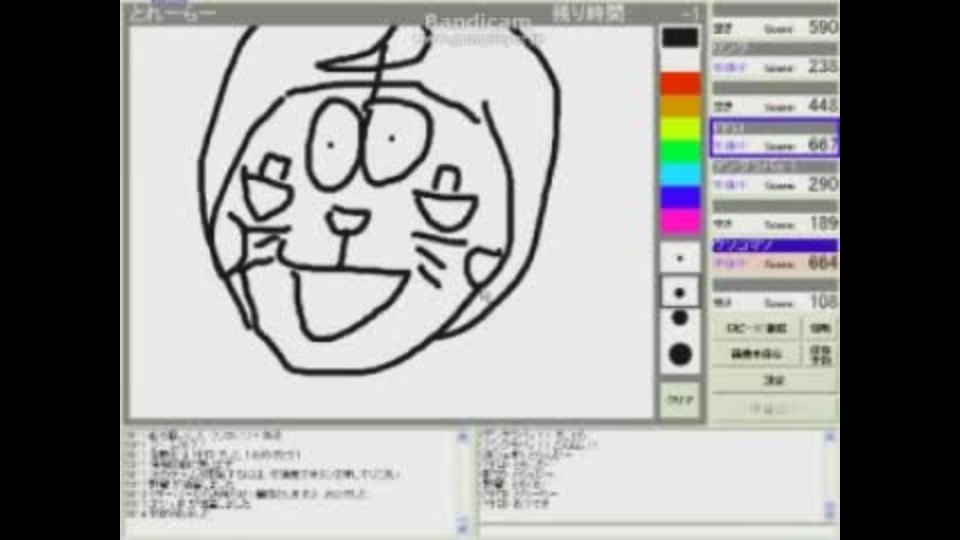Pick the magenta color swatch
Viewport: 960px width, 540px height.
[680, 220]
